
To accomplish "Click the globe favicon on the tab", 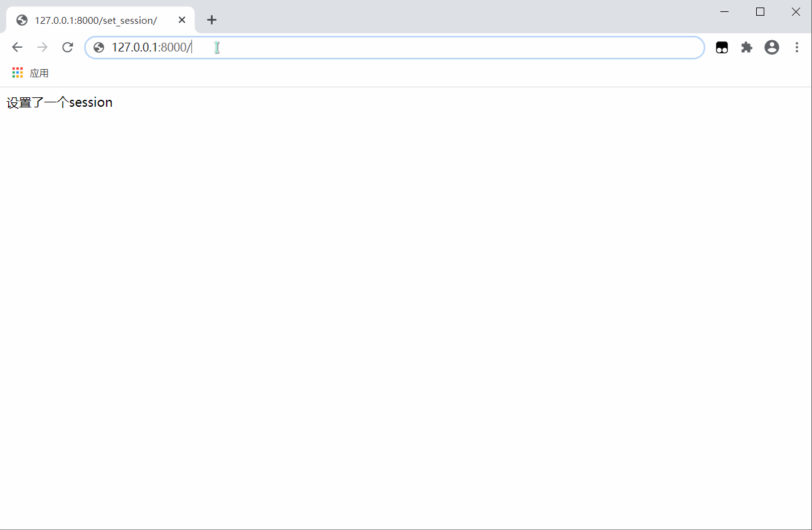I will [x=22, y=20].
